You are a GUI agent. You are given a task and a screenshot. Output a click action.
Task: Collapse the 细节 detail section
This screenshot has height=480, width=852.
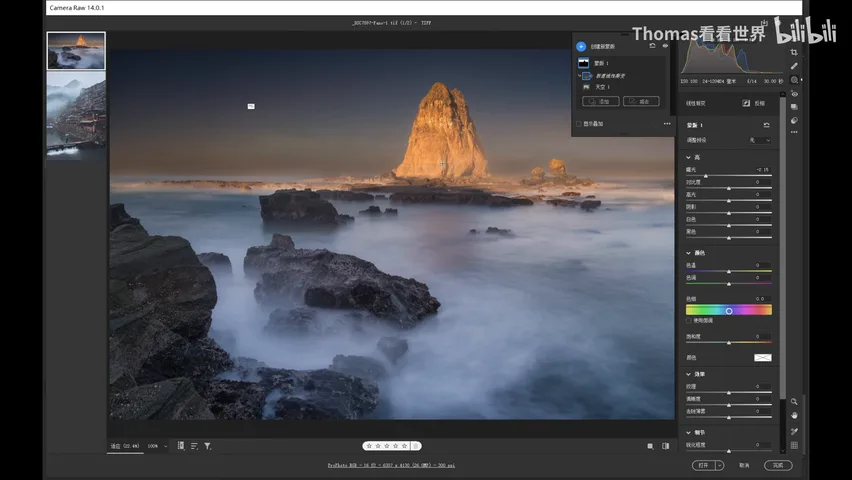coord(688,433)
